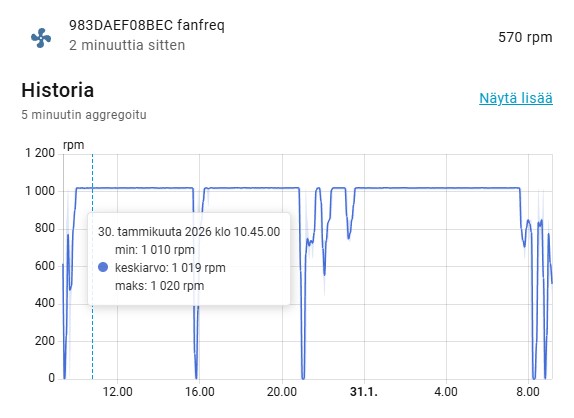Click the 4.00 time axis label
The image size is (574, 418).
tap(446, 392)
